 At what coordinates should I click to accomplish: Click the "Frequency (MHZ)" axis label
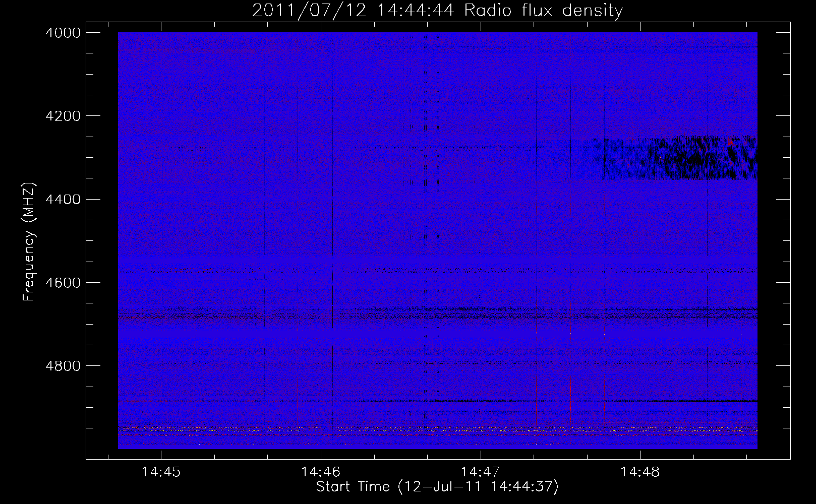click(x=29, y=242)
